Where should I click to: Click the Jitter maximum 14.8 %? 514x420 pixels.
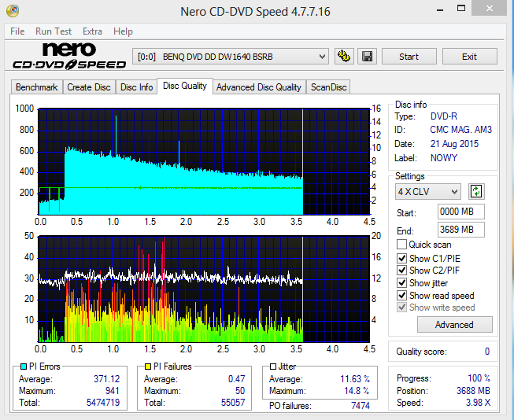click(x=357, y=391)
